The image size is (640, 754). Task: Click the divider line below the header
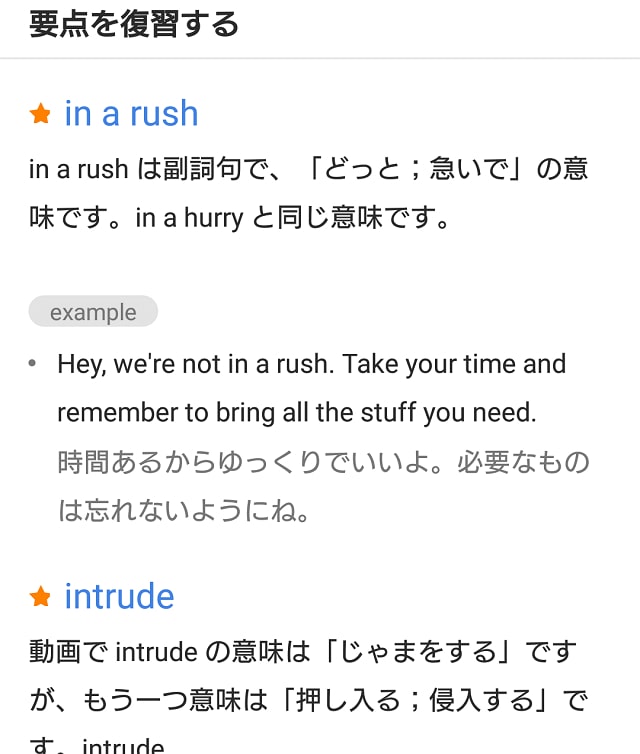pos(320,58)
